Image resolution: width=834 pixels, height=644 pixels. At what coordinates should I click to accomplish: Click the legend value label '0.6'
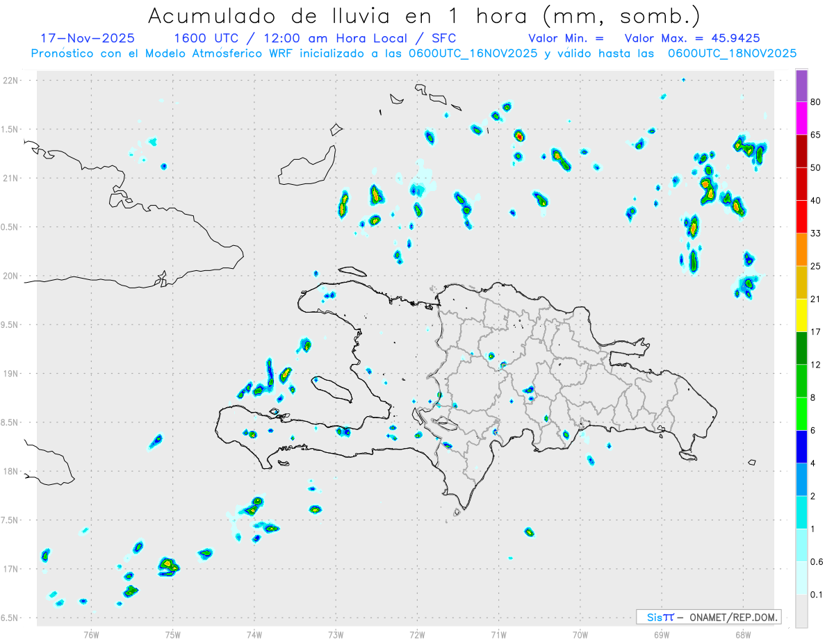817,561
